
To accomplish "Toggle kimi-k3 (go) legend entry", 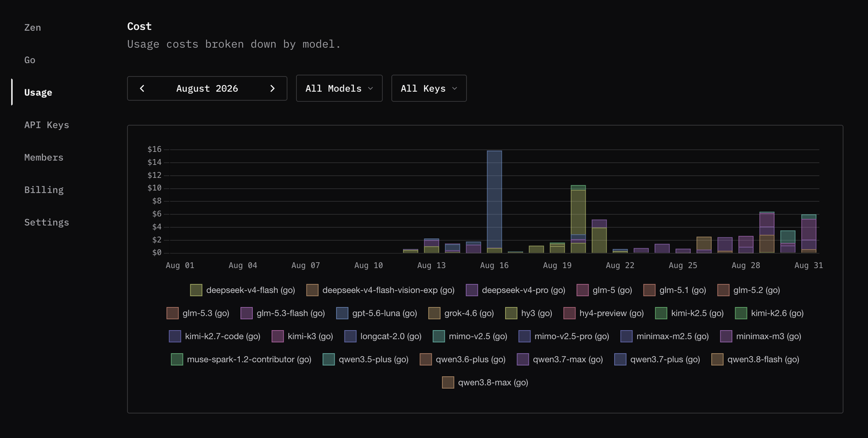I will click(x=303, y=336).
